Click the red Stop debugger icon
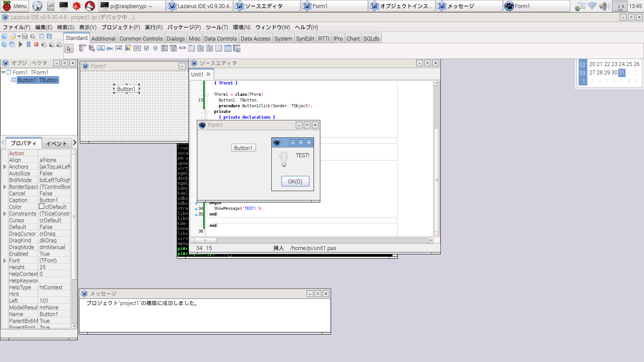Screen dimensions: 644x362 tap(36, 44)
